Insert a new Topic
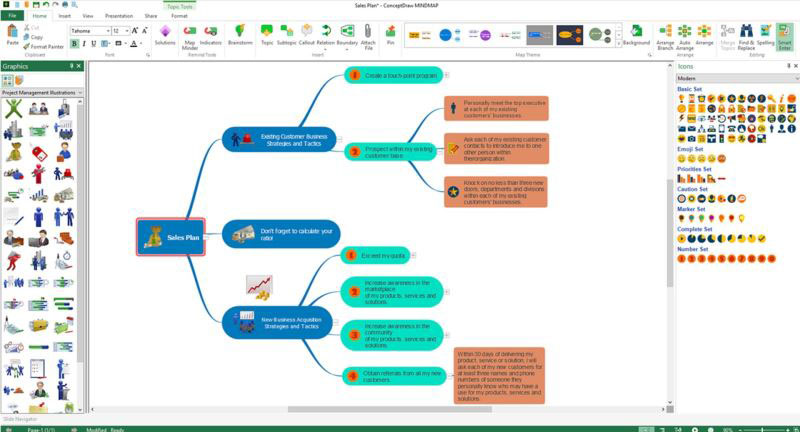Screen dimensions: 800x432 coord(267,35)
